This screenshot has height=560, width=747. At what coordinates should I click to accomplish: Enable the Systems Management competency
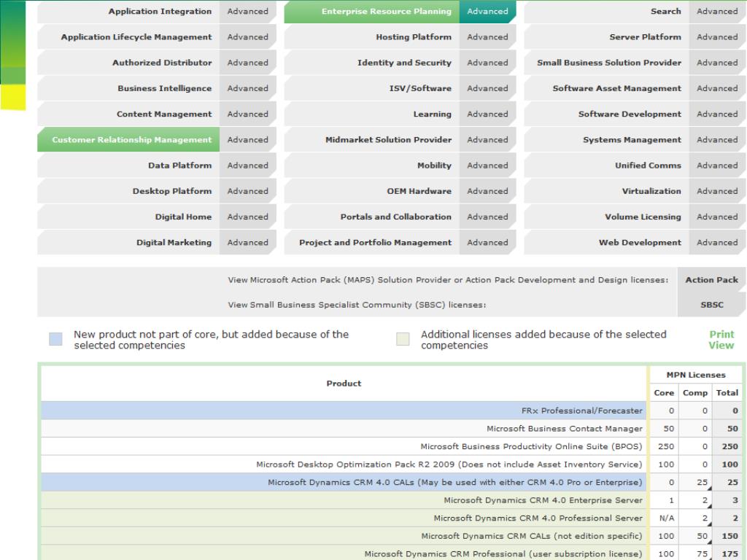606,140
